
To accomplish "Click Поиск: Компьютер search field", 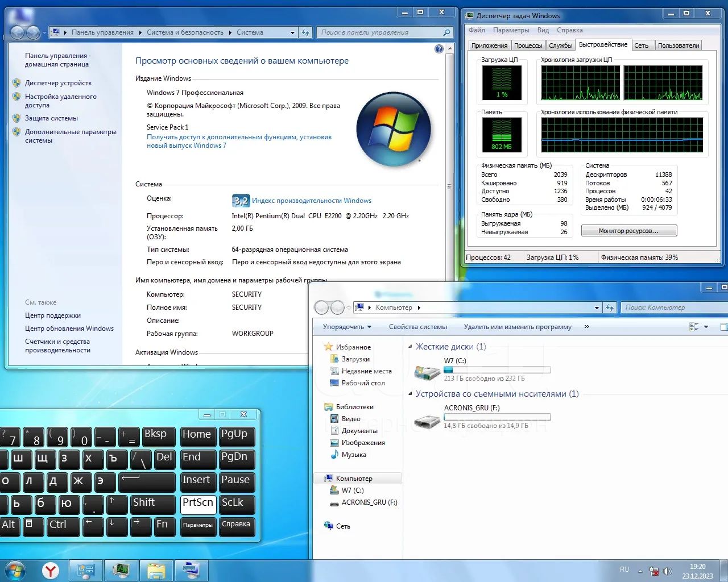I will pyautogui.click(x=674, y=307).
